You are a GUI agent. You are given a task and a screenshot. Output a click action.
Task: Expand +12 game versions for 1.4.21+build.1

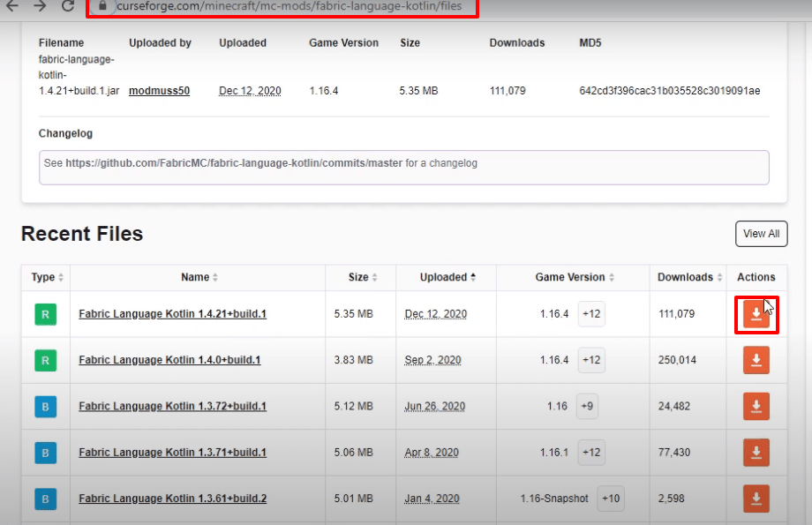tap(591, 314)
